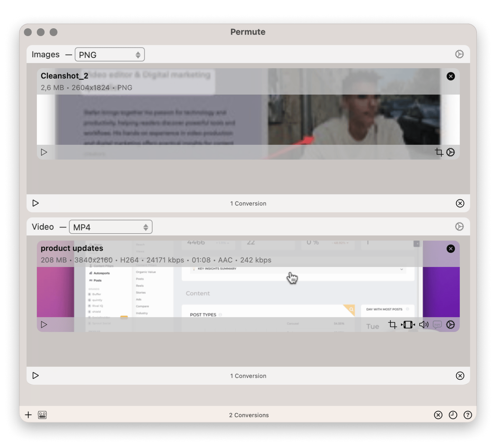Open subtitles options for product updates video
496x448 pixels.
pyautogui.click(x=437, y=325)
